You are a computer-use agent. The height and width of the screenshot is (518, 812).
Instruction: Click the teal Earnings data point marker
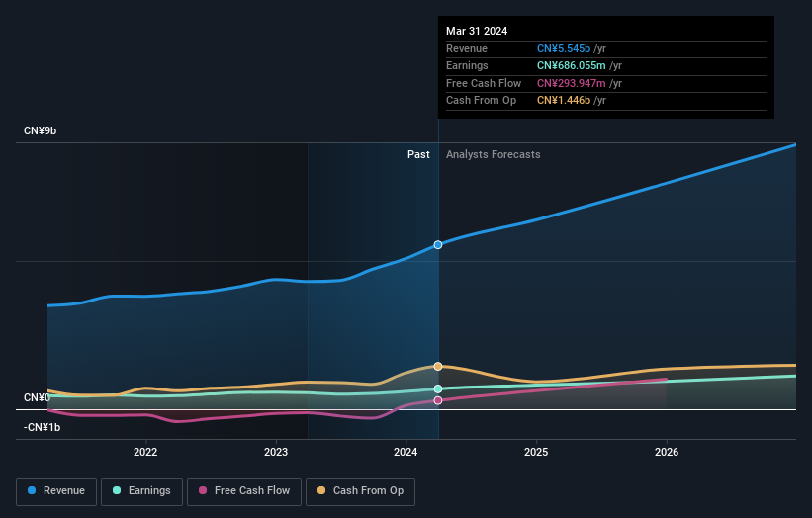(x=438, y=389)
